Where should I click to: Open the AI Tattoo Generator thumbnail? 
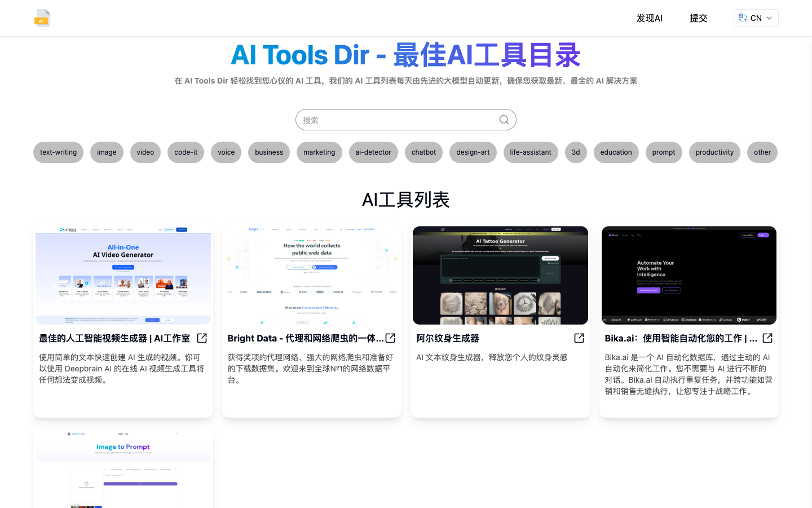pos(500,275)
